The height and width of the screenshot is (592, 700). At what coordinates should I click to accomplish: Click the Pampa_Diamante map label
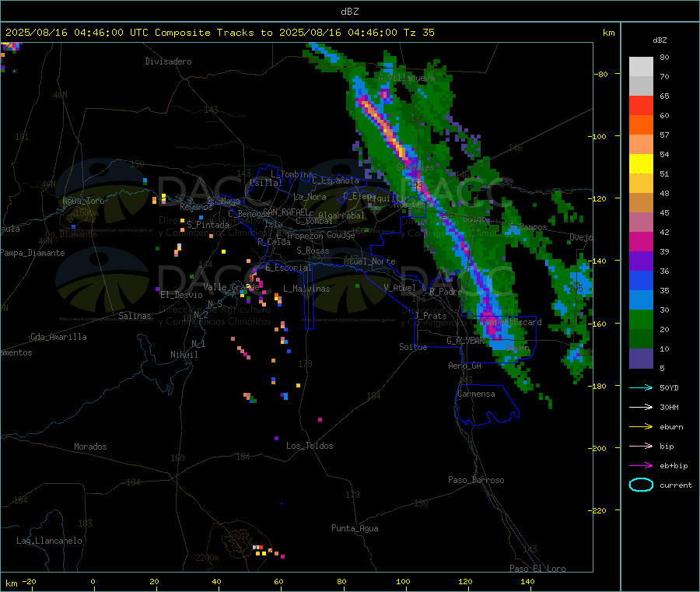pos(33,253)
